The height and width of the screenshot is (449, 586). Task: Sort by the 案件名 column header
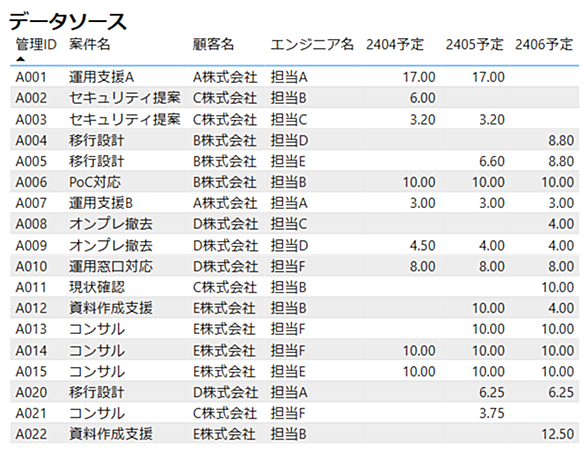[x=90, y=44]
